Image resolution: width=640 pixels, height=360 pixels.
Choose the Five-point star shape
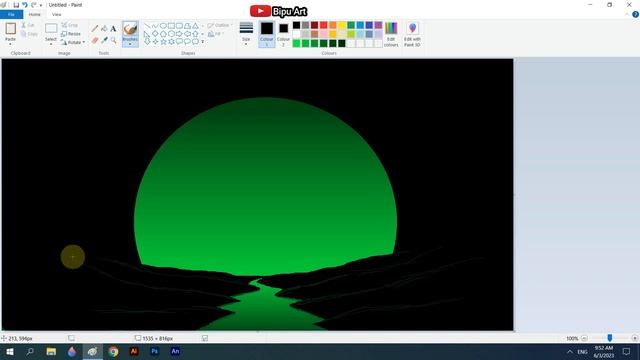pyautogui.click(x=163, y=42)
